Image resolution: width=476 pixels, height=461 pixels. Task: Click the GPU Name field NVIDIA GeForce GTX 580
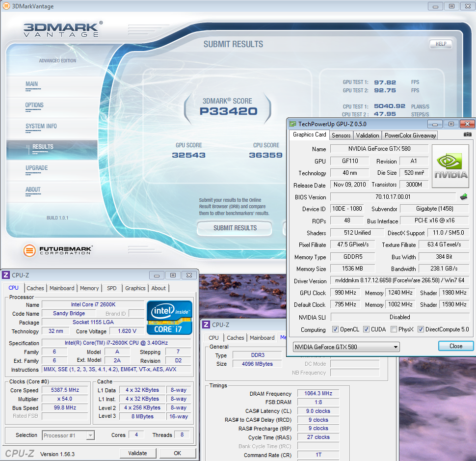tap(379, 149)
